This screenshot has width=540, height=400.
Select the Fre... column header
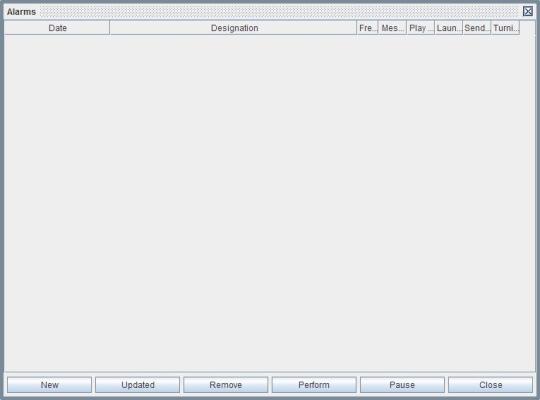tap(367, 28)
